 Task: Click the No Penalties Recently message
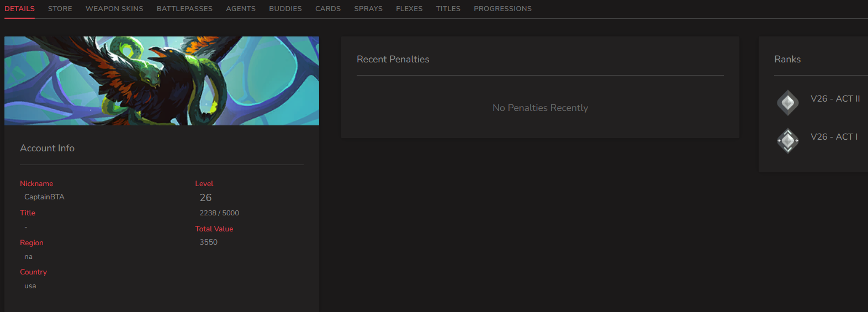pos(540,108)
